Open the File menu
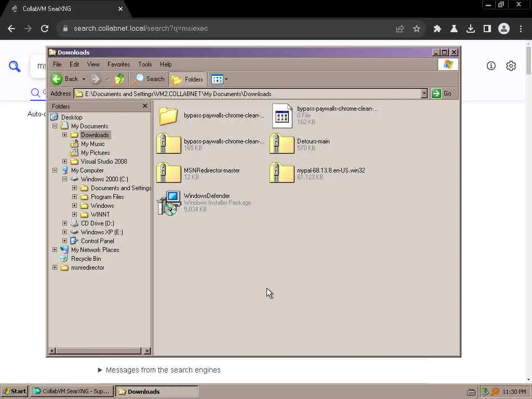 [57, 64]
